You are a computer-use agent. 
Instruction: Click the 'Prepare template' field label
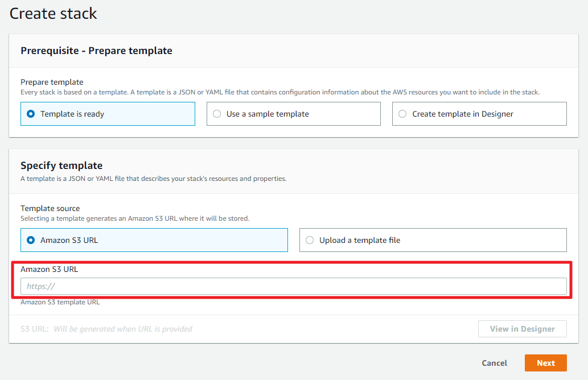pyautogui.click(x=52, y=82)
